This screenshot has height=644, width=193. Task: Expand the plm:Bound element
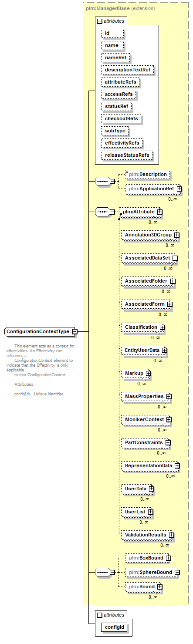click(x=160, y=587)
